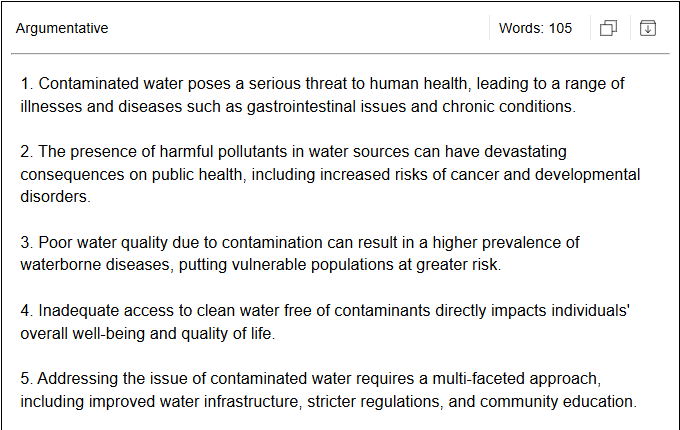
Task: Click 'vulnerable populations' in point three
Action: tap(311, 265)
